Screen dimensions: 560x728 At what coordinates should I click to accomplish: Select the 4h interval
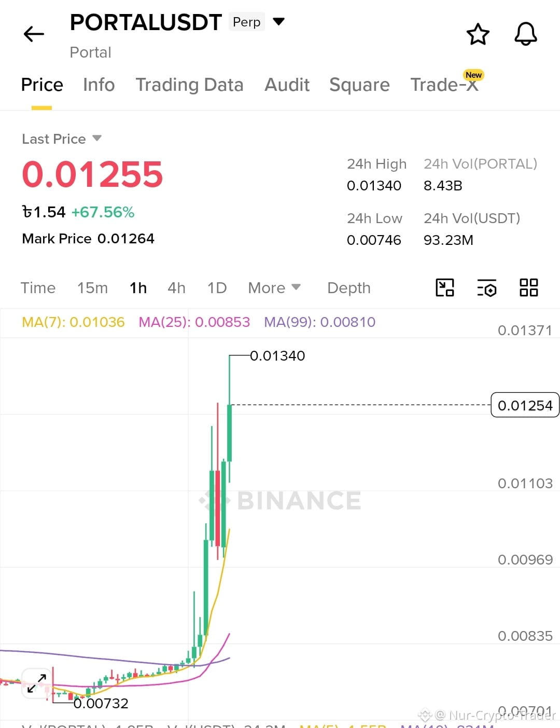[x=176, y=288]
